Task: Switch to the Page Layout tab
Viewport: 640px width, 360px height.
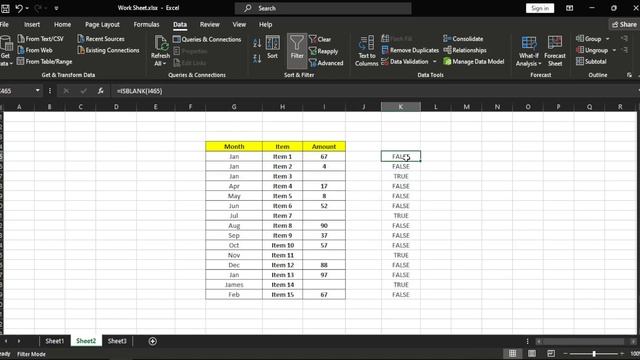Action: (x=102, y=24)
